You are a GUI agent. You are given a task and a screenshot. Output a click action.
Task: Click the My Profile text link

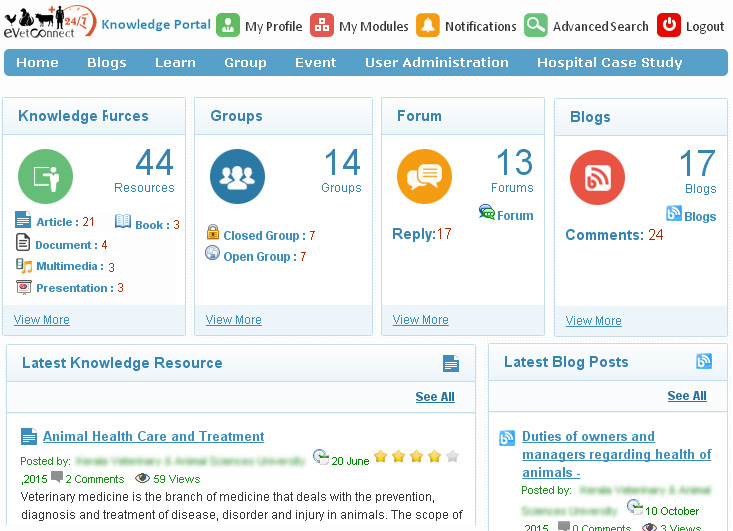[274, 27]
